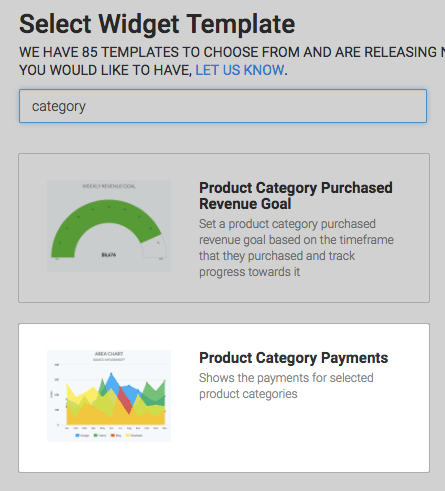Open the Product Category Purchased Revenue Goal title
The height and width of the screenshot is (491, 445).
click(296, 196)
